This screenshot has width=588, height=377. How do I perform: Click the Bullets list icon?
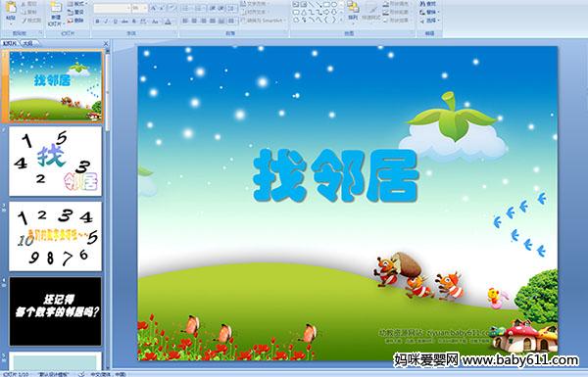coord(186,8)
